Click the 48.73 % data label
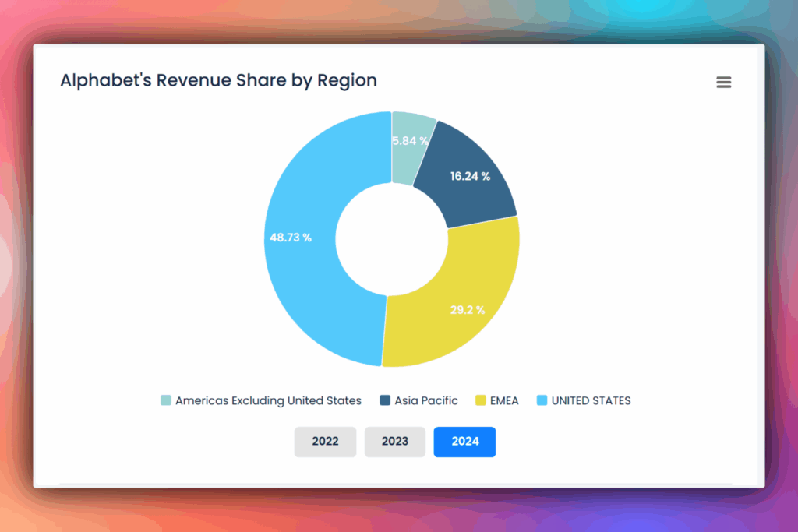Screen dimensions: 798x532 point(291,238)
